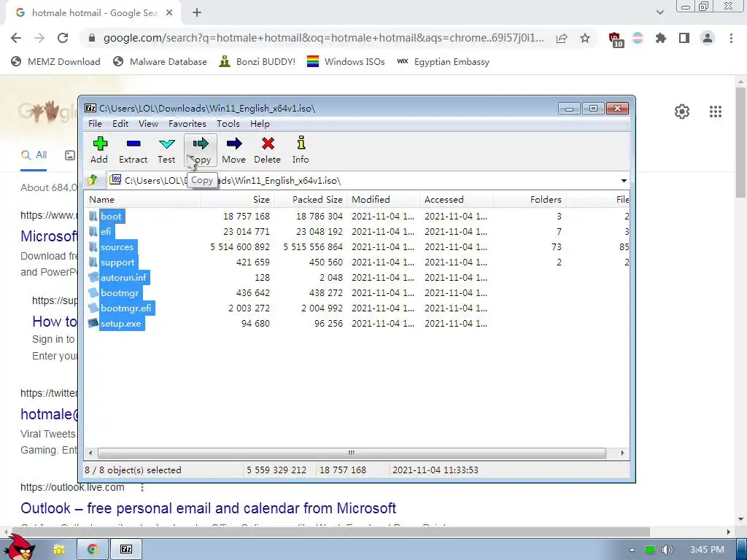The height and width of the screenshot is (560, 747).
Task: Open a new Chrome tab
Action: pos(197,13)
